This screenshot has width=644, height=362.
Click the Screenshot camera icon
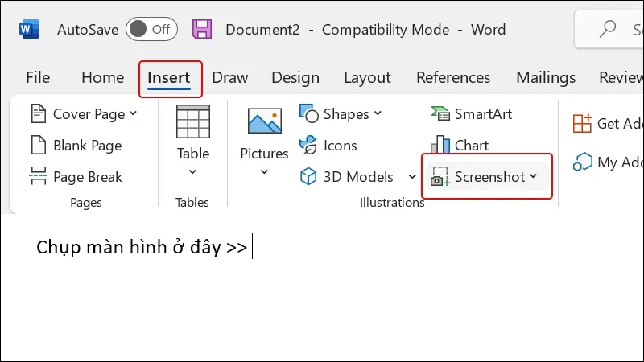click(440, 176)
